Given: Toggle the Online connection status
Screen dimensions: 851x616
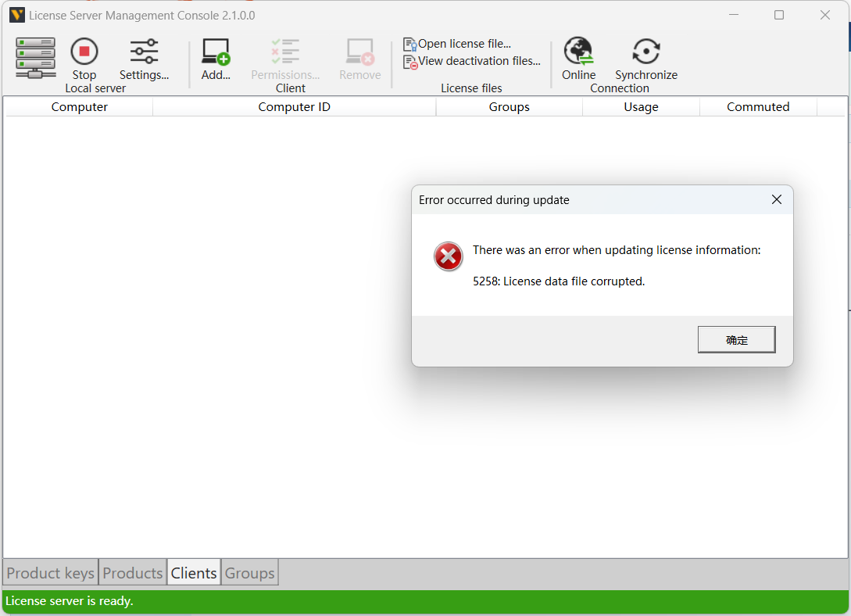Looking at the screenshot, I should [x=578, y=59].
